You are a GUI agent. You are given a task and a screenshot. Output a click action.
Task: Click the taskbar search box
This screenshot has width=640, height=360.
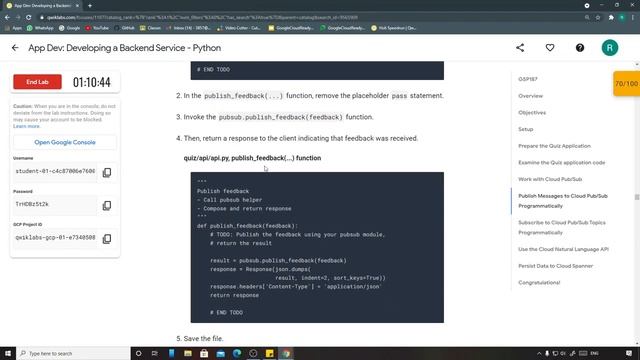pos(73,353)
